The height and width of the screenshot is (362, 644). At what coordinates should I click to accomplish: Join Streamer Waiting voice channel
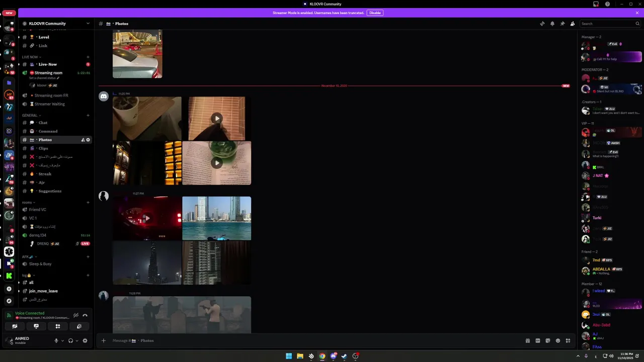(x=56, y=104)
